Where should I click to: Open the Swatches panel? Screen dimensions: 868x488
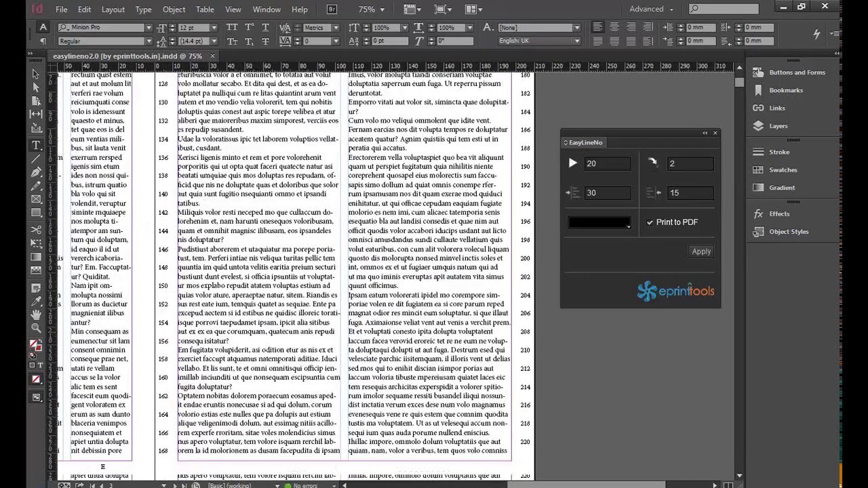tap(776, 170)
